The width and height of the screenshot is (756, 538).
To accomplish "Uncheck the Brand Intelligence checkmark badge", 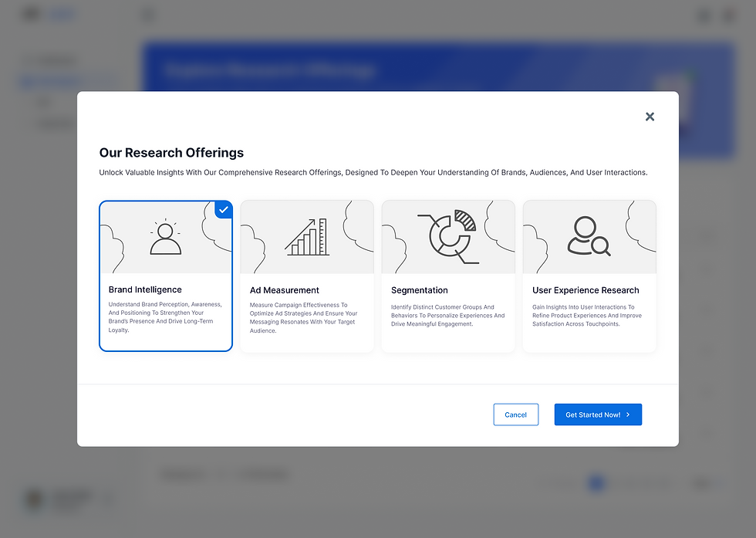I will [224, 210].
